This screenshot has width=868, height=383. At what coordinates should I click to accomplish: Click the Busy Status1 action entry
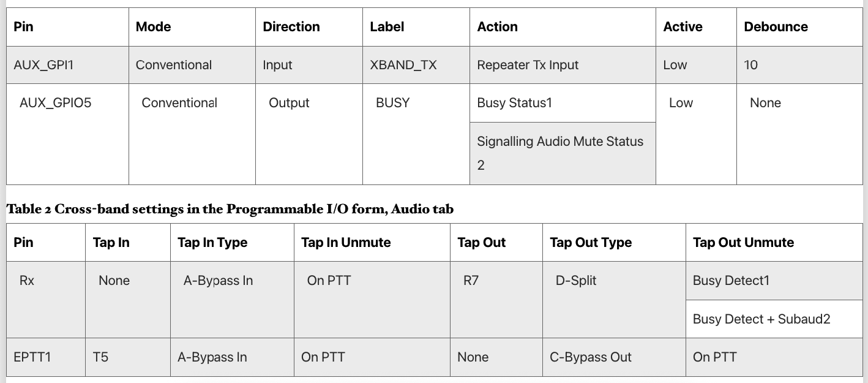point(563,103)
